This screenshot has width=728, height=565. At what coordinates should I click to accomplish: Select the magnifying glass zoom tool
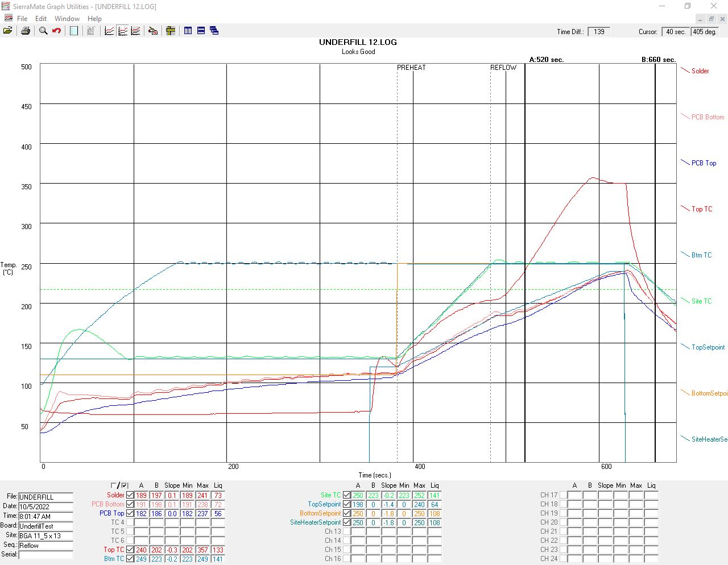coord(43,31)
